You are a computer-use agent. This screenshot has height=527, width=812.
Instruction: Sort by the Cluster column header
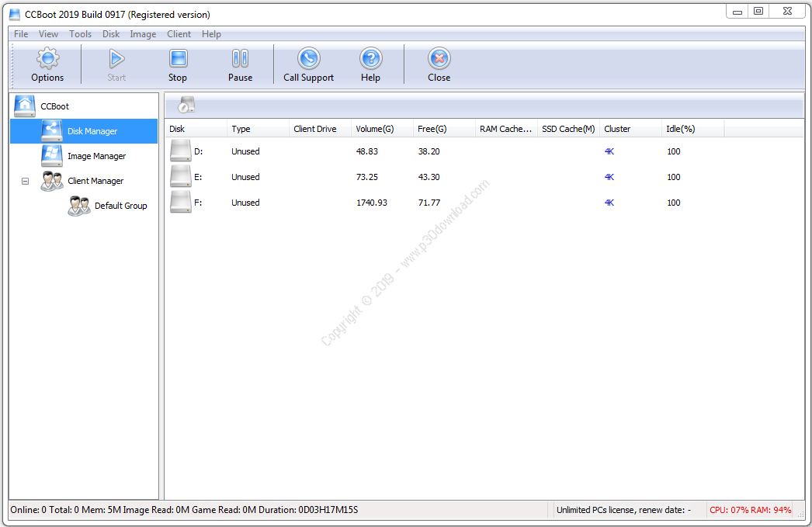(631, 129)
